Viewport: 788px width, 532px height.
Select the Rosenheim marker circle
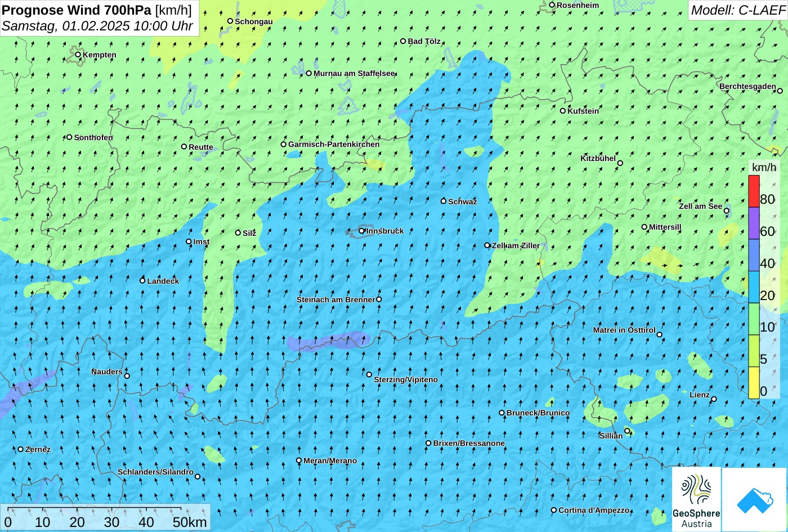click(x=552, y=5)
